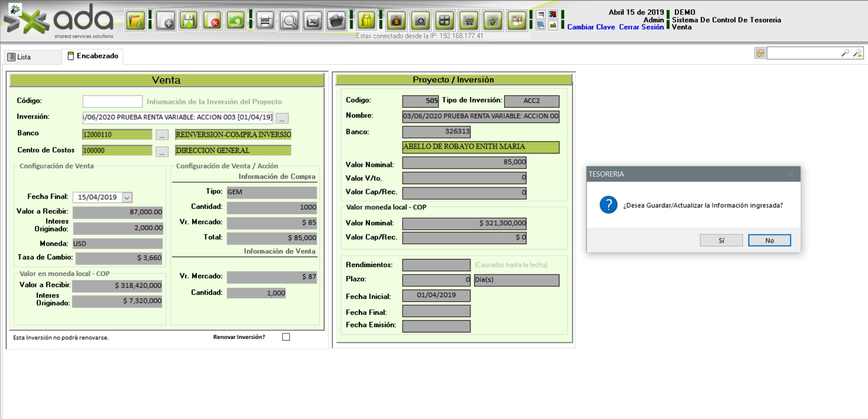
Task: Click the printer icon in toolbar
Action: (265, 21)
